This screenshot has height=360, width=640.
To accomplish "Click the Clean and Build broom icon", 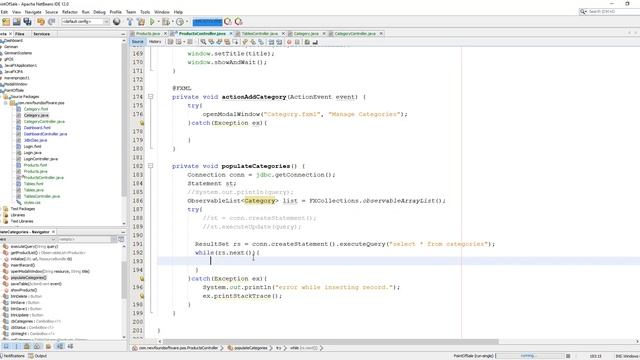I will 141,22.
